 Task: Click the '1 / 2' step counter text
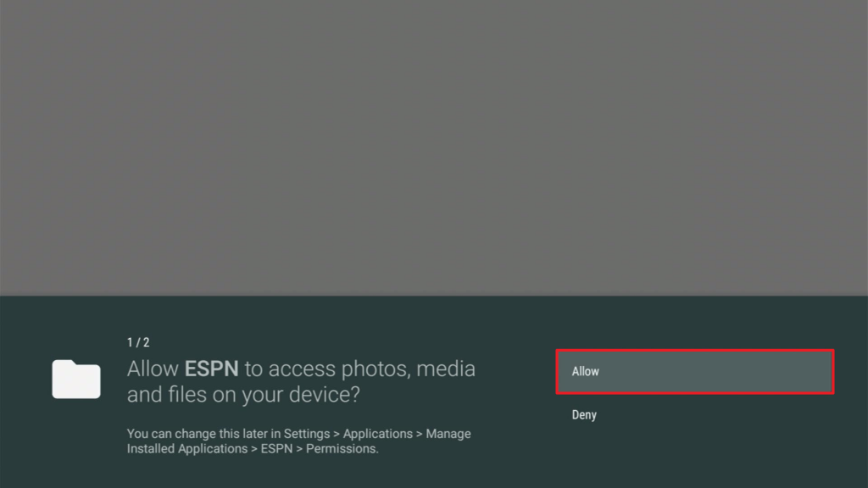138,342
